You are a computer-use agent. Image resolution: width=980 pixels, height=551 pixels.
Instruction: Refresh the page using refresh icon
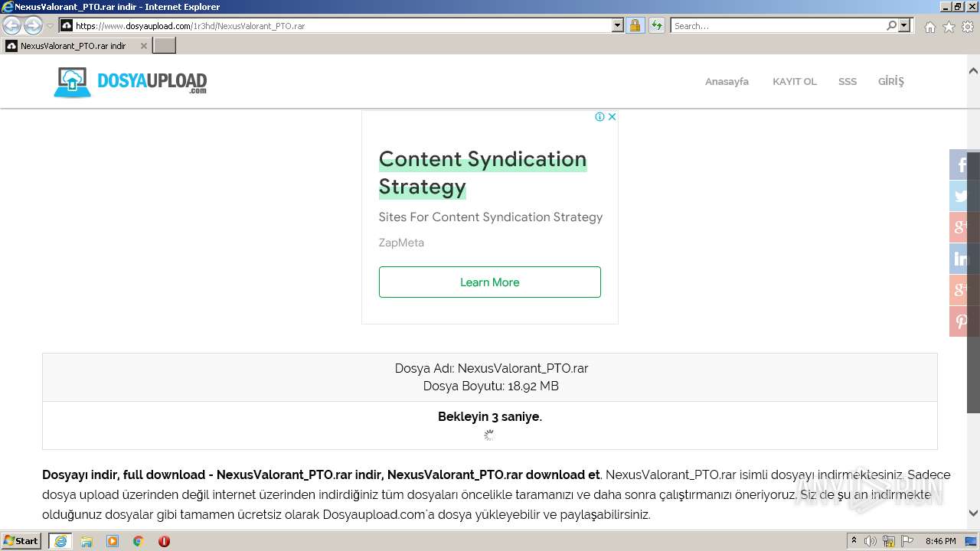click(657, 25)
